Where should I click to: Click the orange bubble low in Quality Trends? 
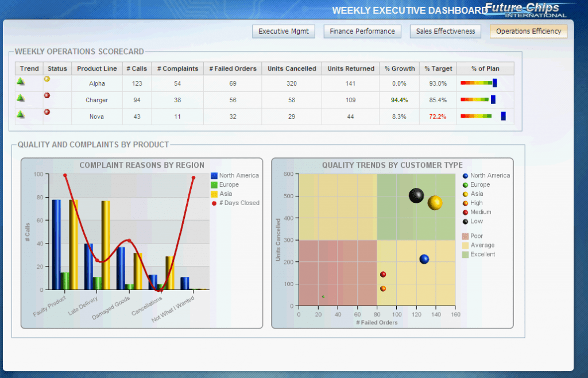coord(382,288)
